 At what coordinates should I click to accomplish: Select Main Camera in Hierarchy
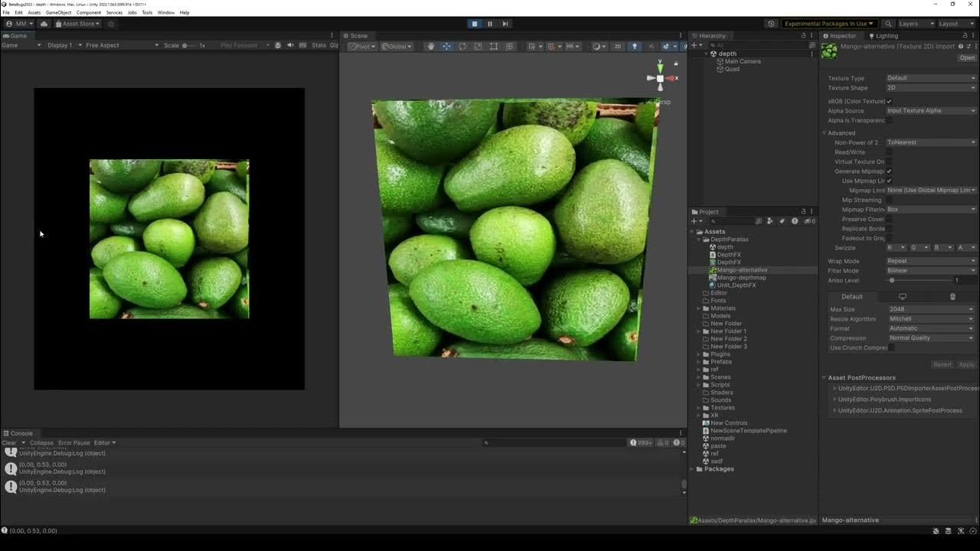(x=742, y=61)
